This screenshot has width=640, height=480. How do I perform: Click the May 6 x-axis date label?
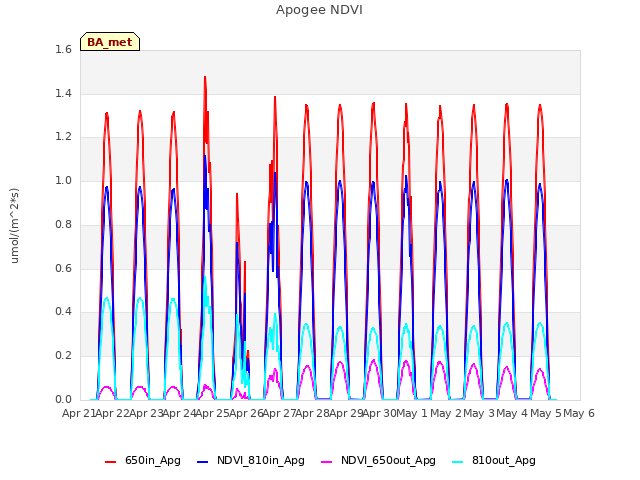(x=579, y=413)
